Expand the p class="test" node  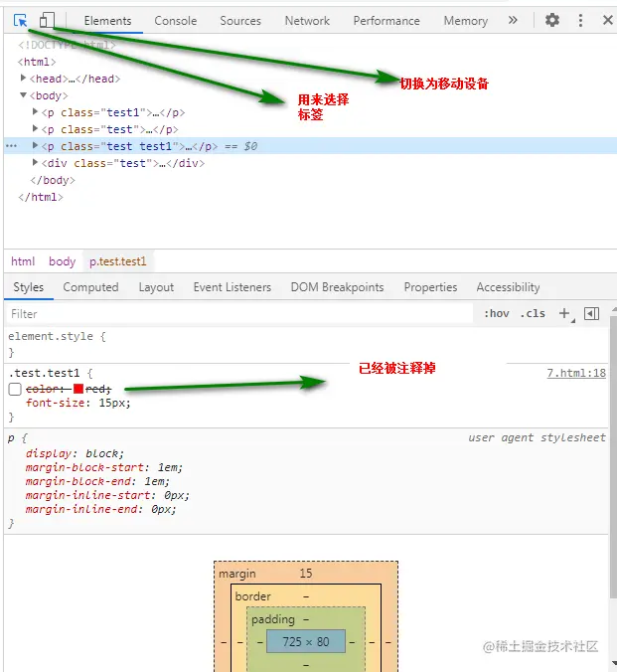tap(36, 128)
